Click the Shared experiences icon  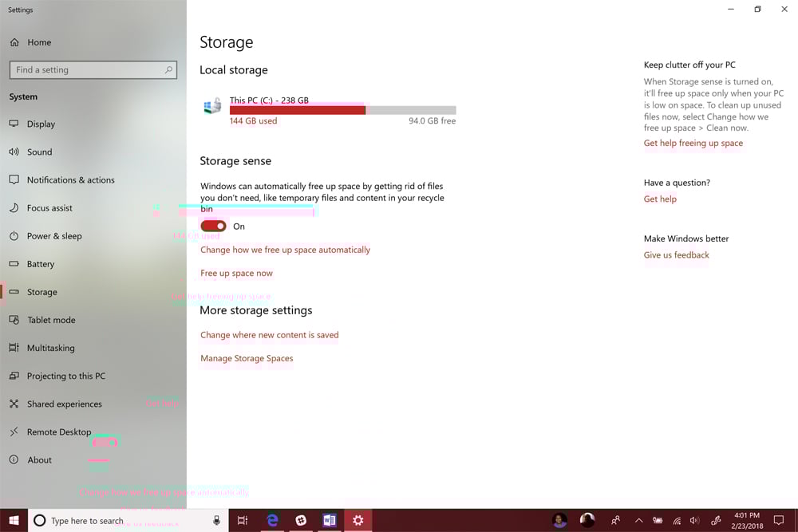(x=14, y=404)
